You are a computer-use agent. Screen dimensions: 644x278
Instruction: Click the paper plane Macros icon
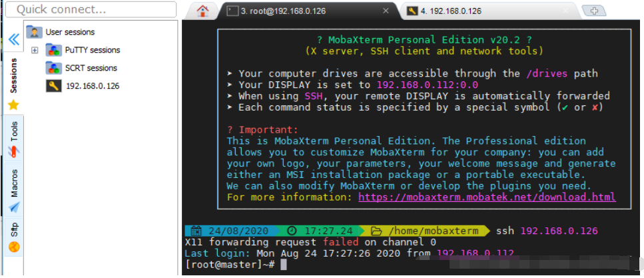click(x=13, y=207)
